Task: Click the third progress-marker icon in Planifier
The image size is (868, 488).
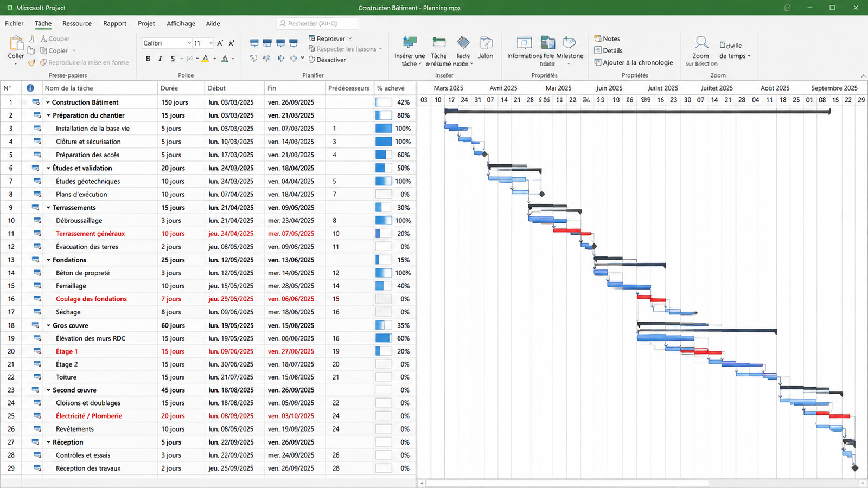Action: coord(280,43)
